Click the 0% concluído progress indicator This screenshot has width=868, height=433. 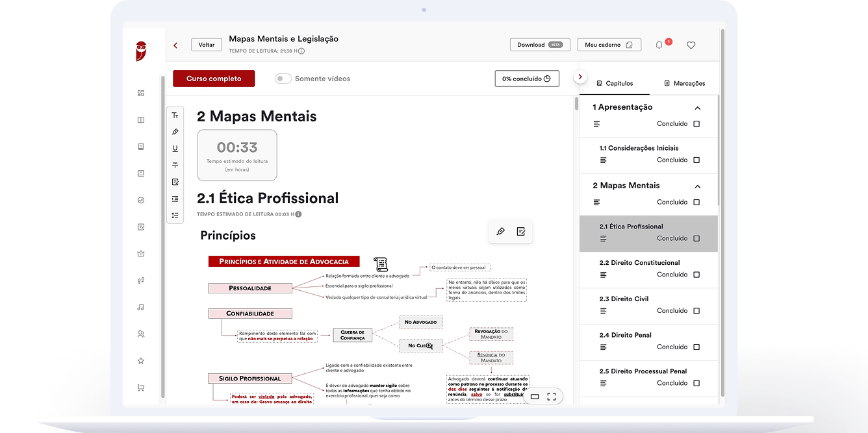[526, 79]
